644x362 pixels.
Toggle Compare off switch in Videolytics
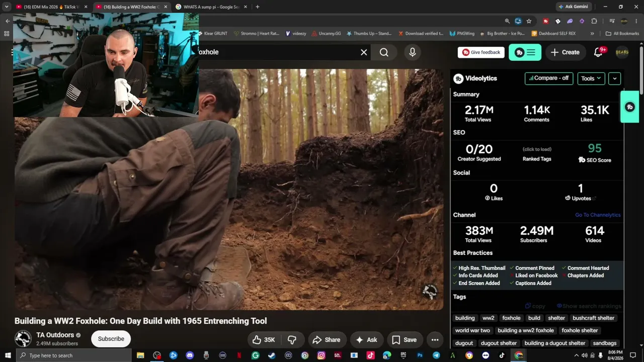coord(549,78)
